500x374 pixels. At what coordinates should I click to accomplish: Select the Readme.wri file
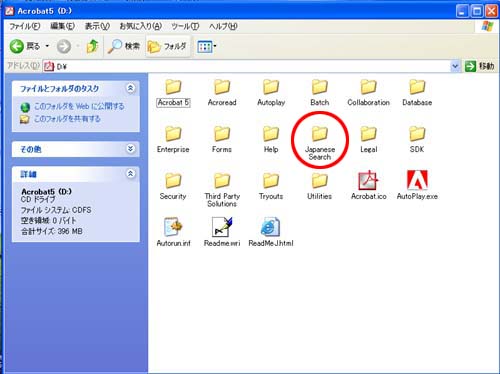222,232
